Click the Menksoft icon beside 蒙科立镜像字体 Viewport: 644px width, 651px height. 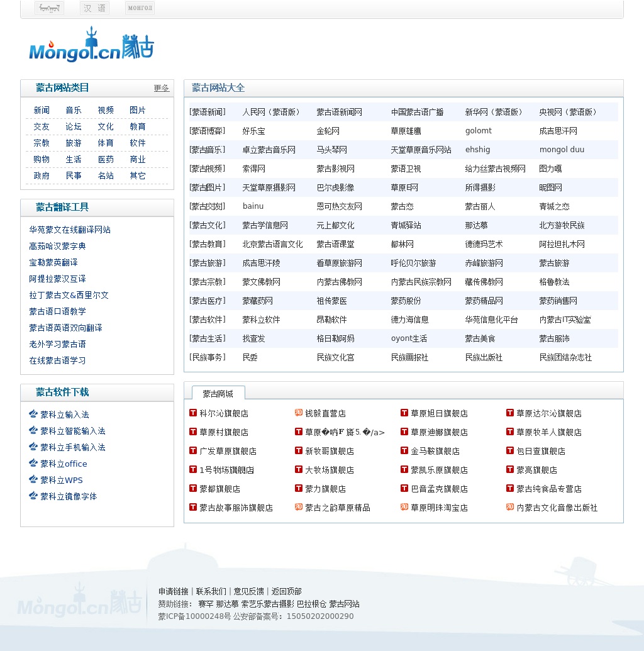point(33,496)
